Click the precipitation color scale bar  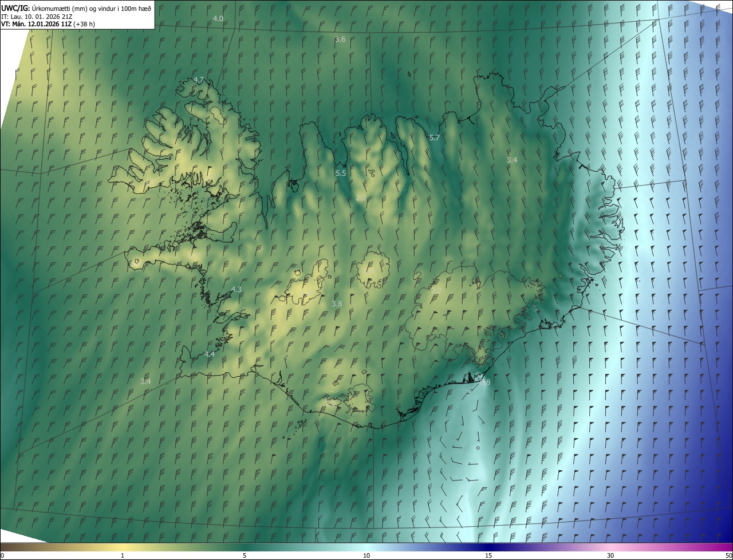coord(366,546)
